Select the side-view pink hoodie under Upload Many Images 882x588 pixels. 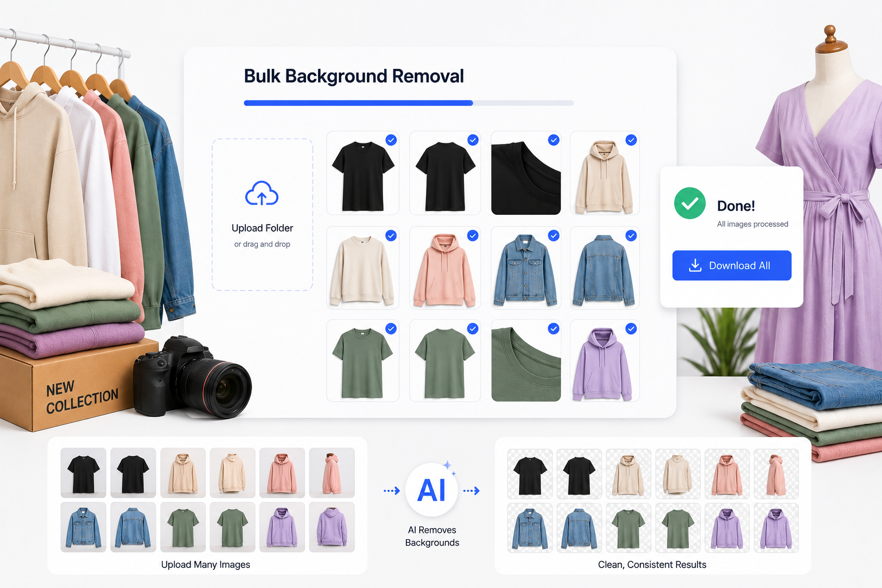click(332, 473)
